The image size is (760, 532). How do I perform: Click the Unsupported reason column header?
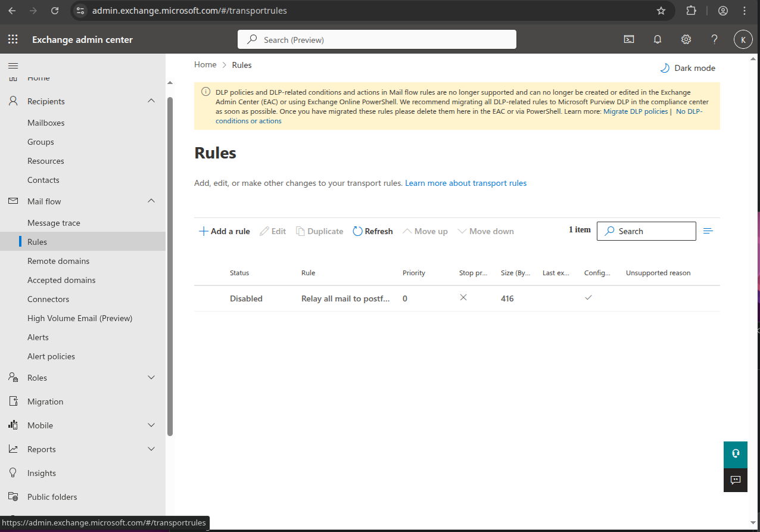coord(658,273)
